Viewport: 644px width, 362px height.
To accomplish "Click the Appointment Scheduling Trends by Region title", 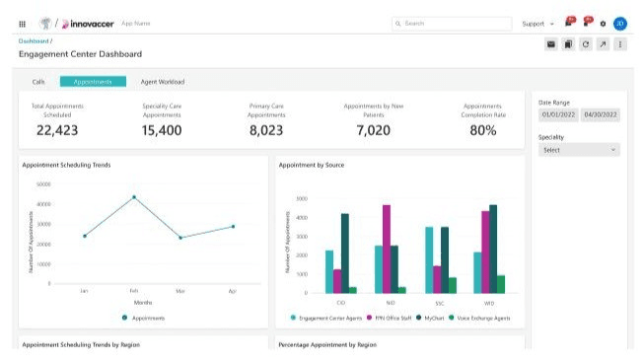I will 81,345.
